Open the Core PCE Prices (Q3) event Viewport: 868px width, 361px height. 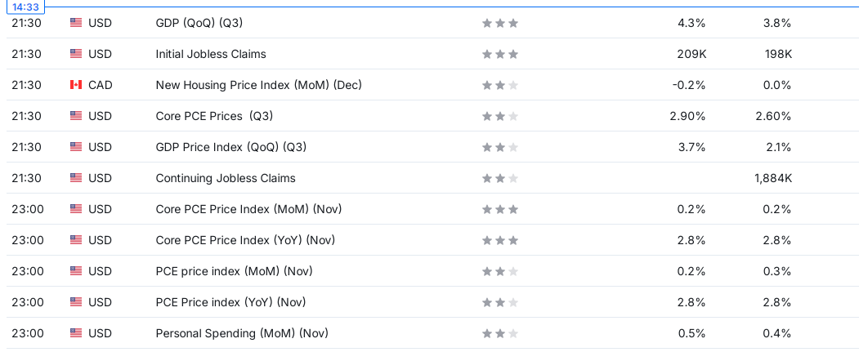(214, 116)
